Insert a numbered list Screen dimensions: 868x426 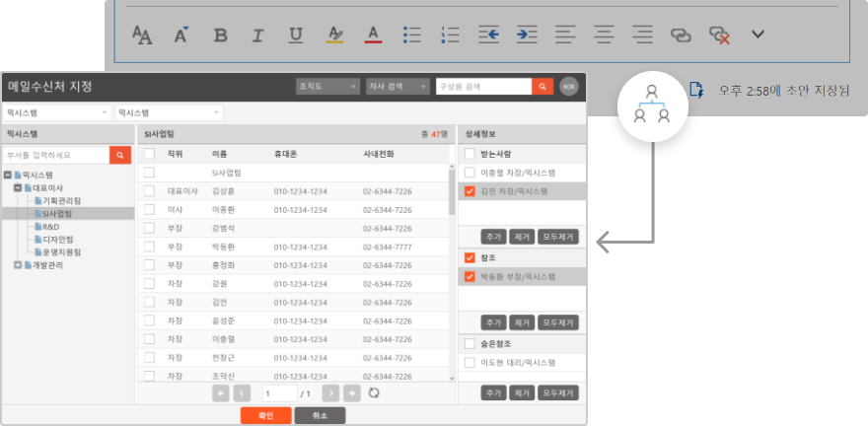451,35
